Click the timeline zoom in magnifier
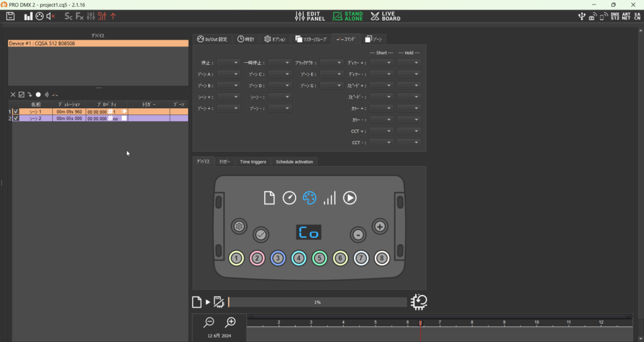The width and height of the screenshot is (644, 342). point(231,323)
